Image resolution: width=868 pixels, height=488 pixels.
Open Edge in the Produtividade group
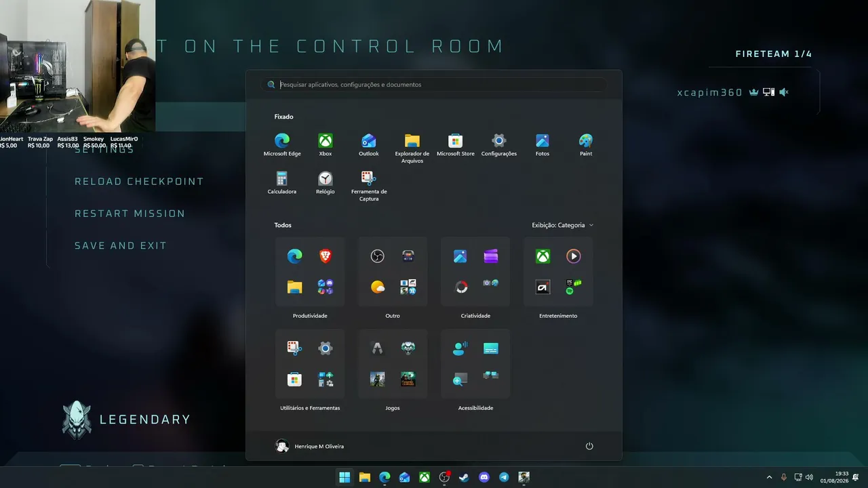pos(294,256)
